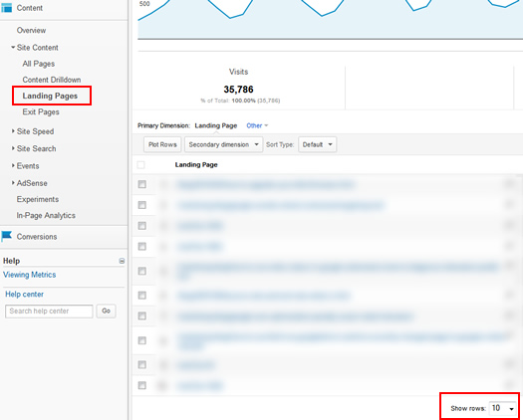Open Exit Pages report
The height and width of the screenshot is (420, 523).
tap(41, 112)
